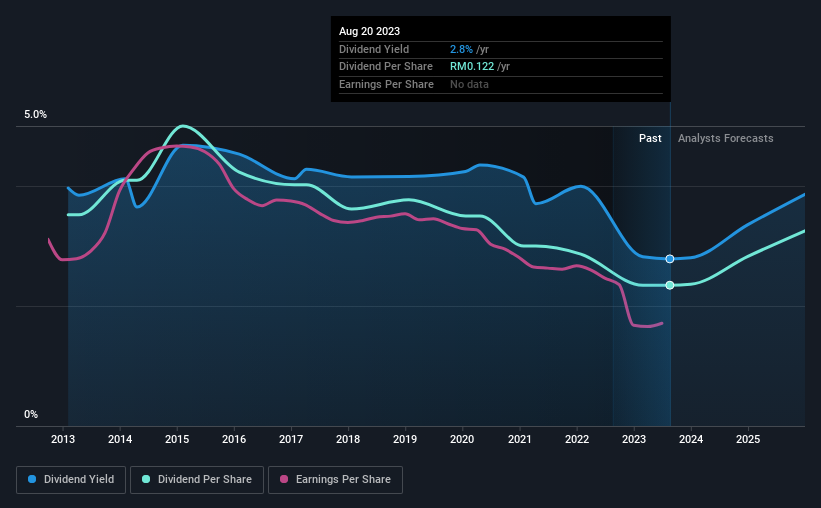
Task: Toggle the Dividend Per Share legend button
Action: coord(197,480)
